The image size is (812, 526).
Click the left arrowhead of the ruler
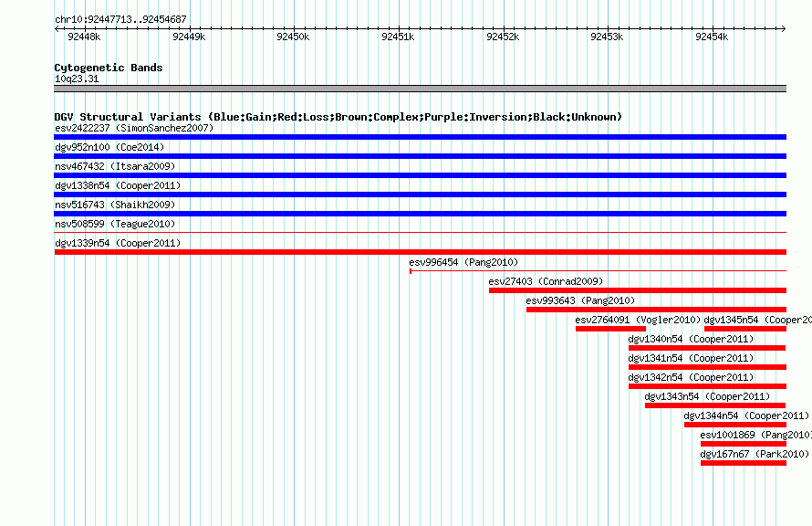click(x=57, y=29)
